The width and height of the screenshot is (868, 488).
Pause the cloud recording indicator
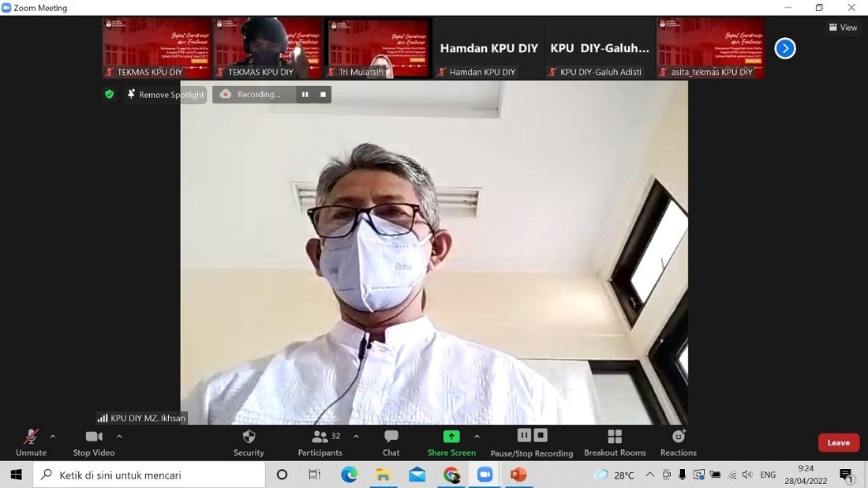[305, 95]
